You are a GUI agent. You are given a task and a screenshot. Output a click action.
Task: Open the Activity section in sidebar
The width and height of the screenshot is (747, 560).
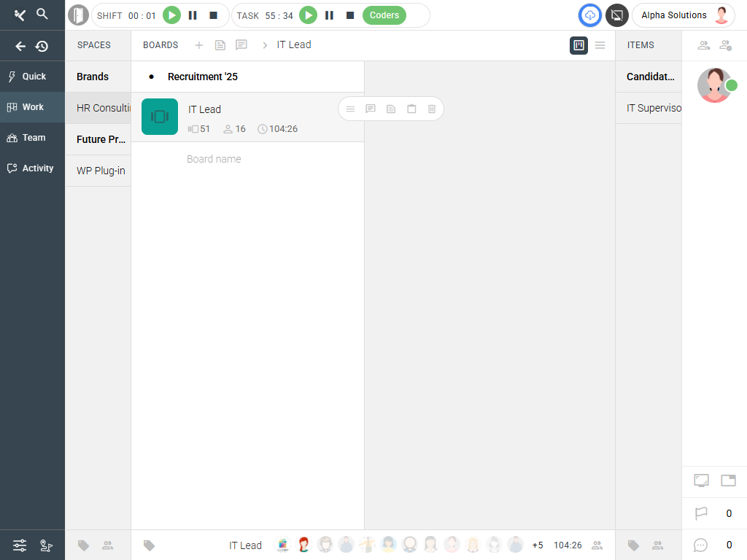click(37, 168)
